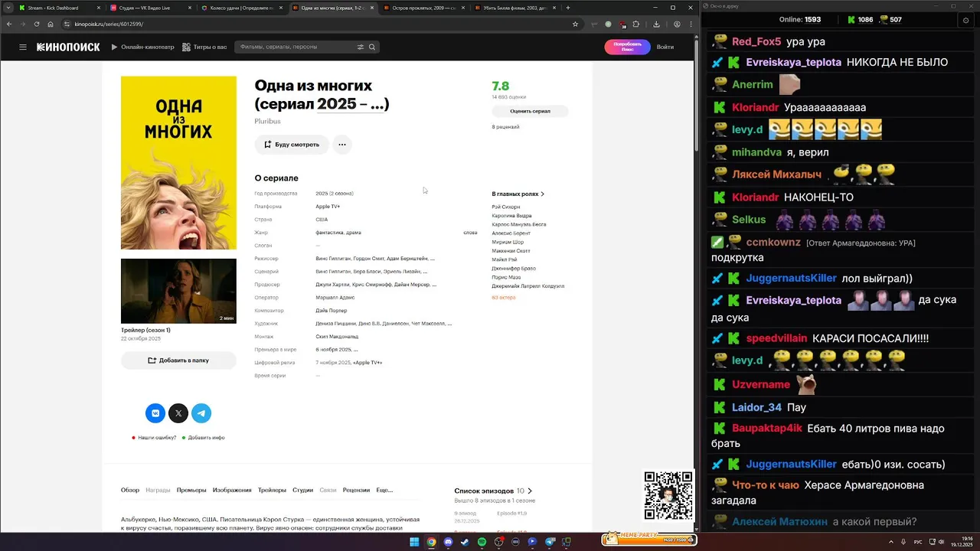Open the Изображения section tab
Screen dimensions: 980x551
(x=232, y=490)
